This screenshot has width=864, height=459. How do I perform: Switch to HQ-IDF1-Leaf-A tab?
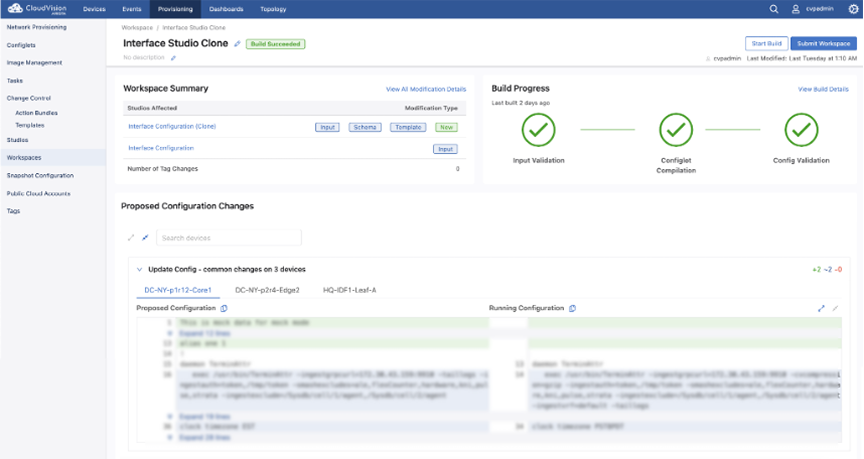(x=349, y=290)
